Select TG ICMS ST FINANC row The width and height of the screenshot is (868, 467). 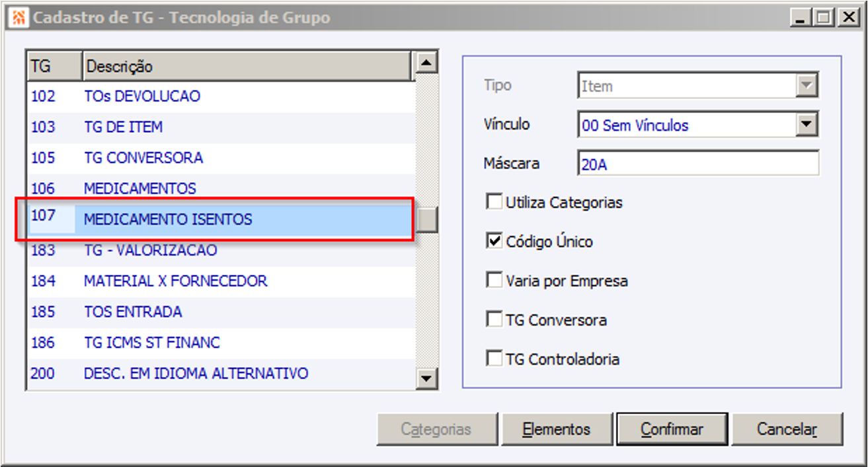coord(151,343)
